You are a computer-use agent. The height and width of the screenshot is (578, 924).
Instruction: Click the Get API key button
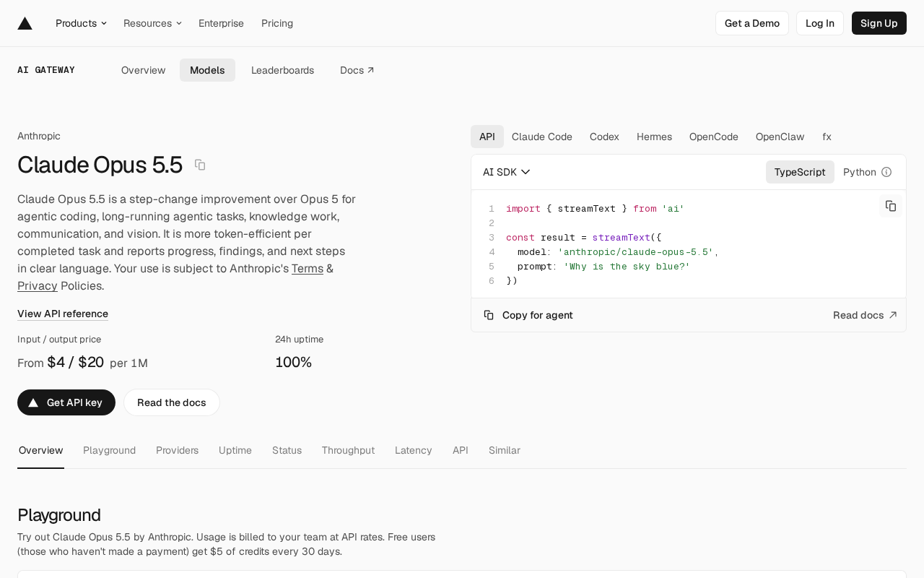(x=66, y=402)
